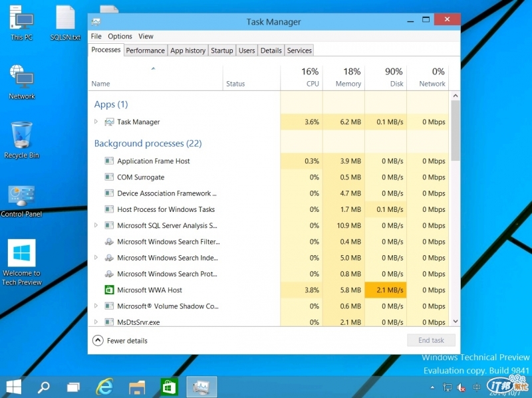The image size is (532, 398).
Task: Click the Microsoft Volume Shadow Copy icon
Action: pos(109,306)
